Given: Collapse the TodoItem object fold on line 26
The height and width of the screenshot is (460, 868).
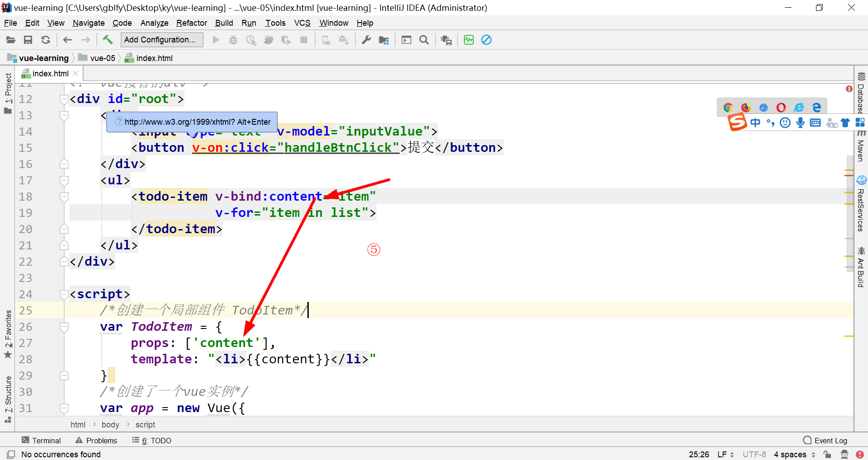Looking at the screenshot, I should [64, 327].
